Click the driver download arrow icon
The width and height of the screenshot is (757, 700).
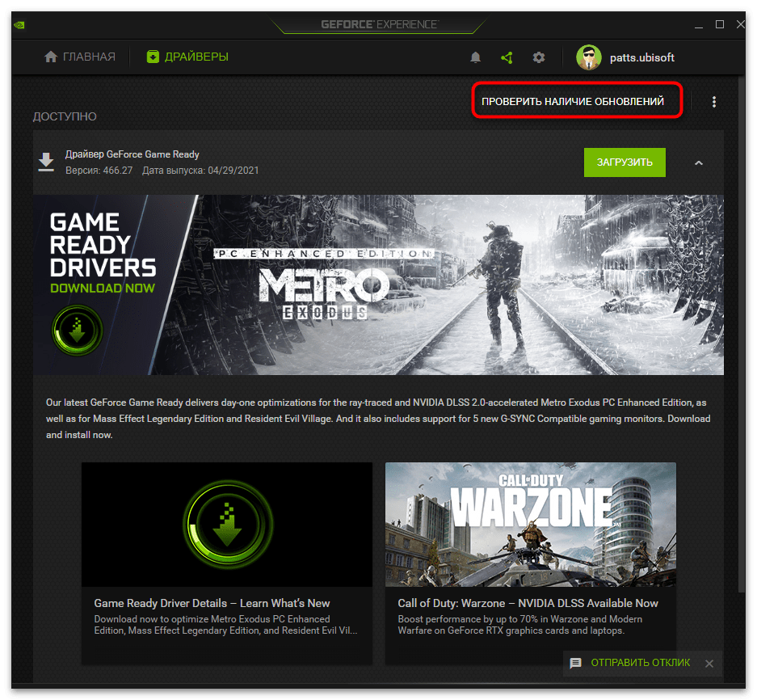(x=46, y=162)
